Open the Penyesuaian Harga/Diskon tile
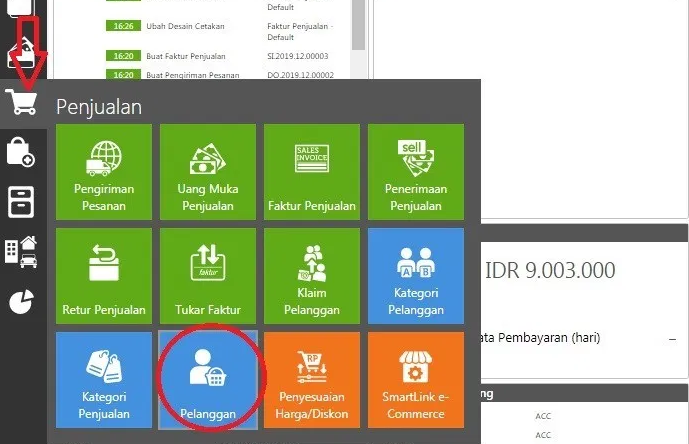This screenshot has height=444, width=689. (312, 380)
